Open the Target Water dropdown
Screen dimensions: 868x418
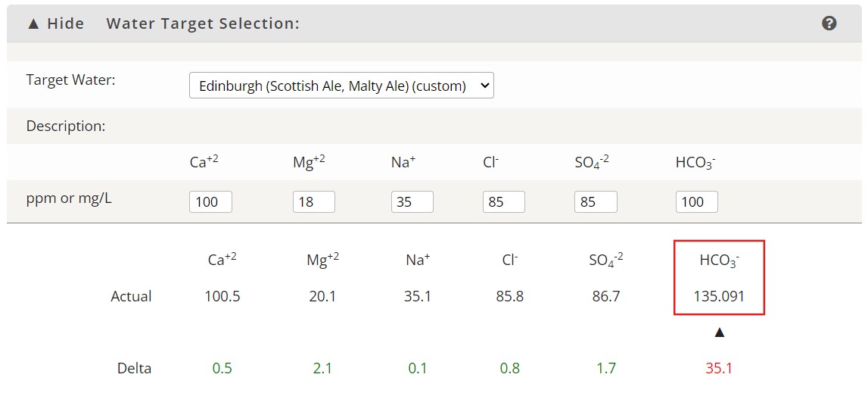341,86
